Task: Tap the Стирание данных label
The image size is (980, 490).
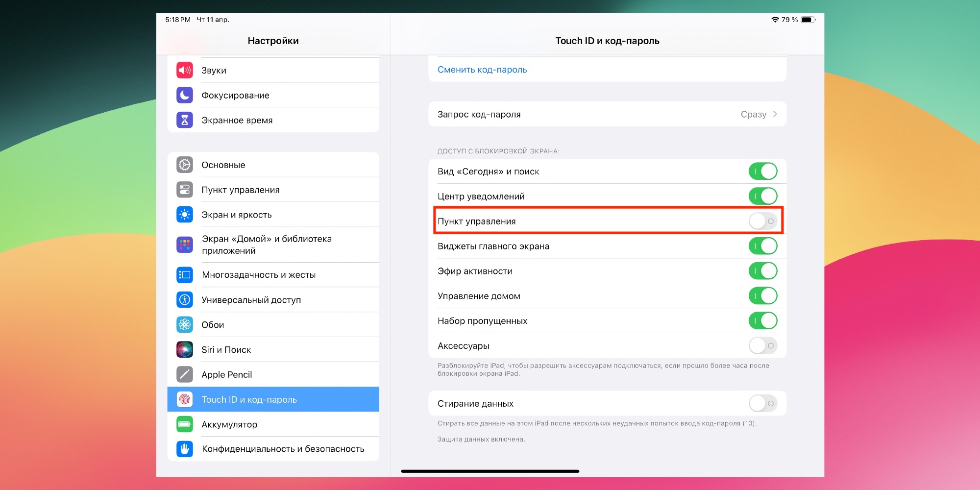Action: click(x=475, y=403)
